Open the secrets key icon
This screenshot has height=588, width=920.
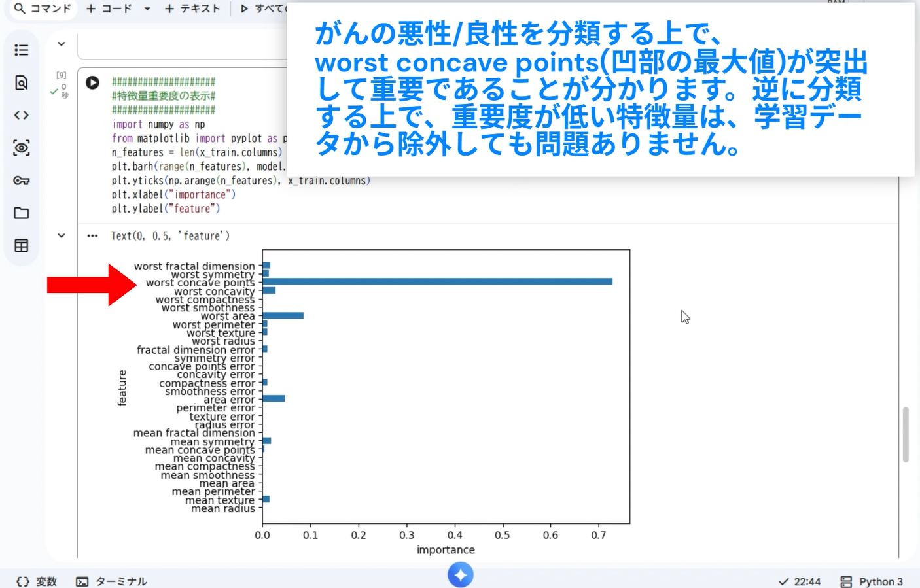point(22,181)
